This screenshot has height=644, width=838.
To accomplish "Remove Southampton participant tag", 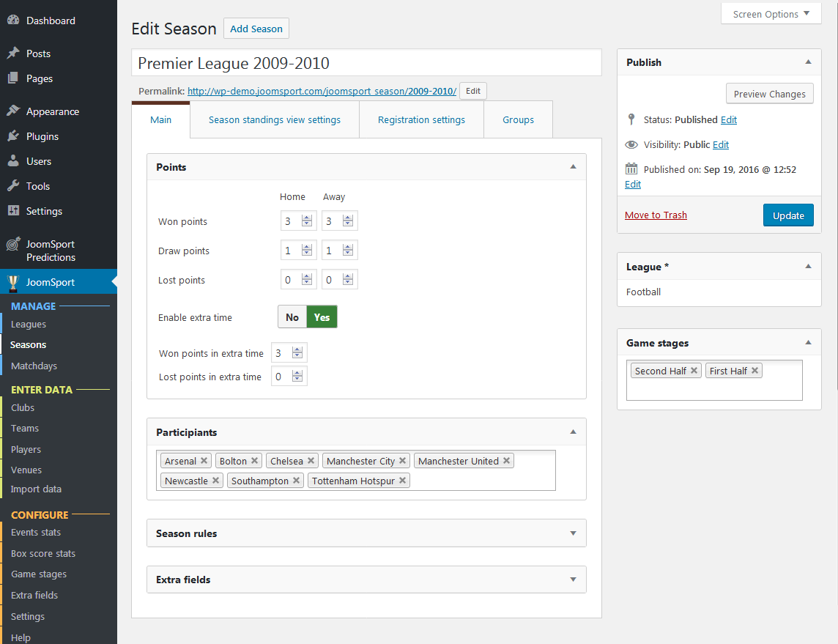I will (296, 481).
